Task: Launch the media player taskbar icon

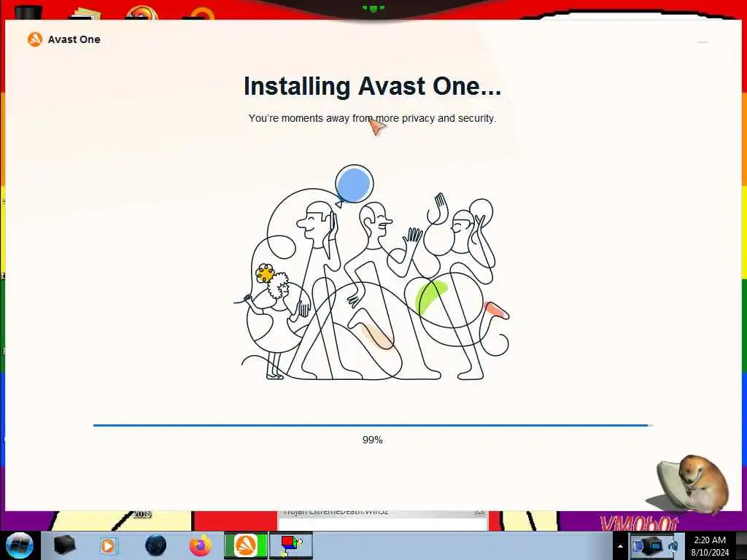Action: pyautogui.click(x=108, y=545)
